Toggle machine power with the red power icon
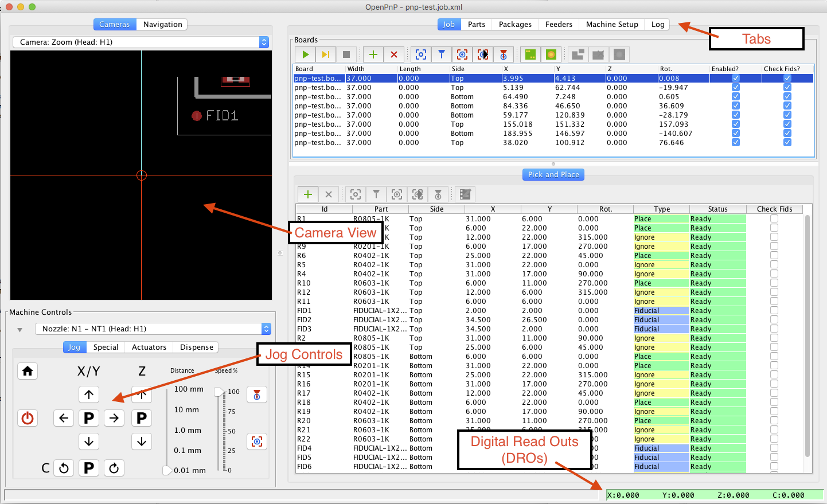 (x=28, y=418)
